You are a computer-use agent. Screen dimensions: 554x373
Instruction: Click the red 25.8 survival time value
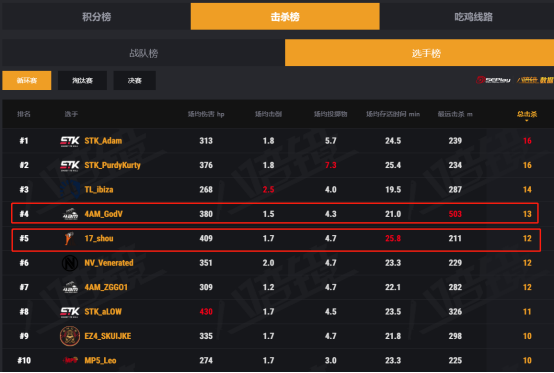click(x=393, y=238)
